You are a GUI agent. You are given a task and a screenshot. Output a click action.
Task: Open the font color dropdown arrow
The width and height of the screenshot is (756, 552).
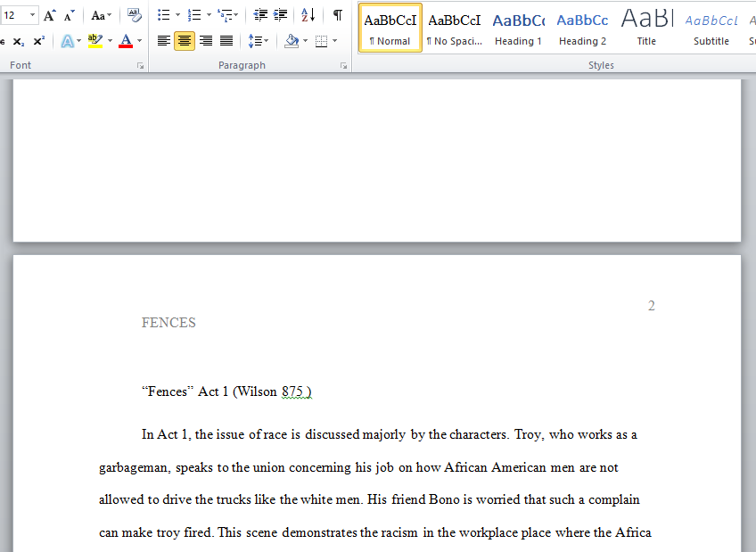tap(140, 41)
